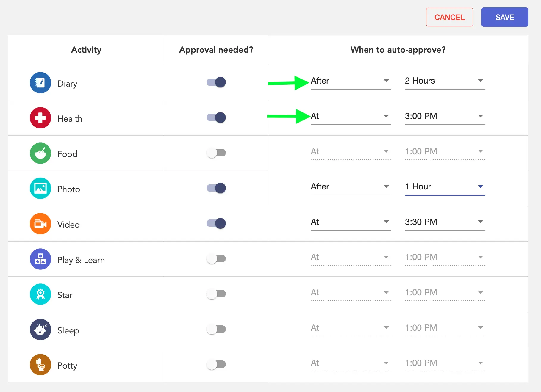The width and height of the screenshot is (541, 392).
Task: Open Diary's After mode dropdown
Action: tap(351, 81)
